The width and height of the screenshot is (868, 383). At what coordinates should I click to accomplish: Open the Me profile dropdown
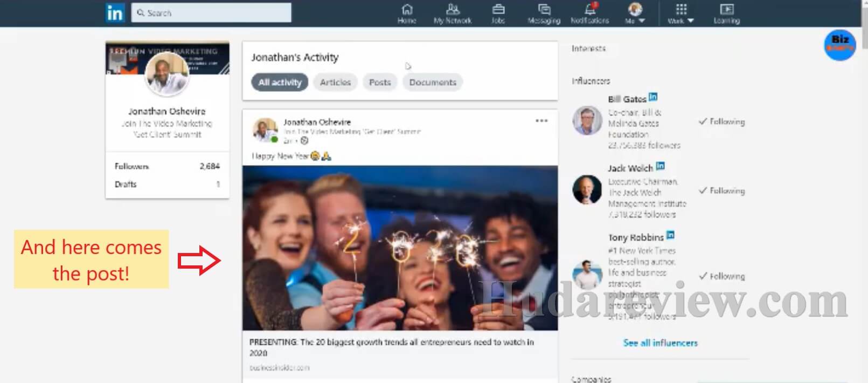(x=635, y=13)
